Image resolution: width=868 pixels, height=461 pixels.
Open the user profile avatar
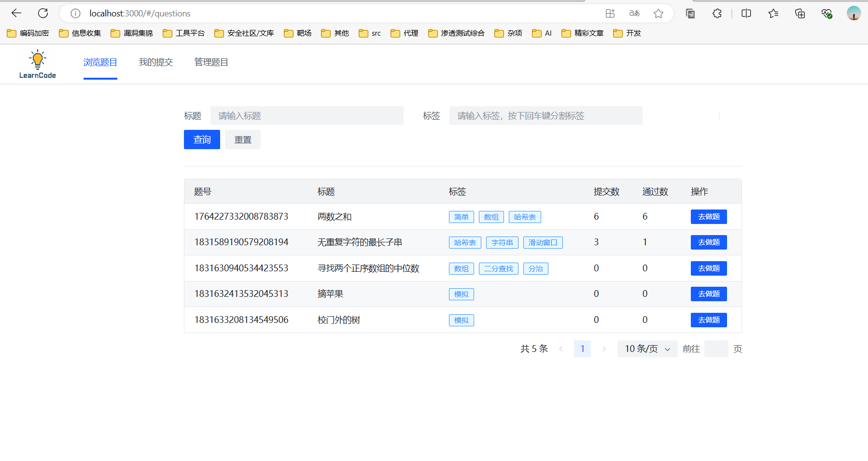tap(853, 14)
